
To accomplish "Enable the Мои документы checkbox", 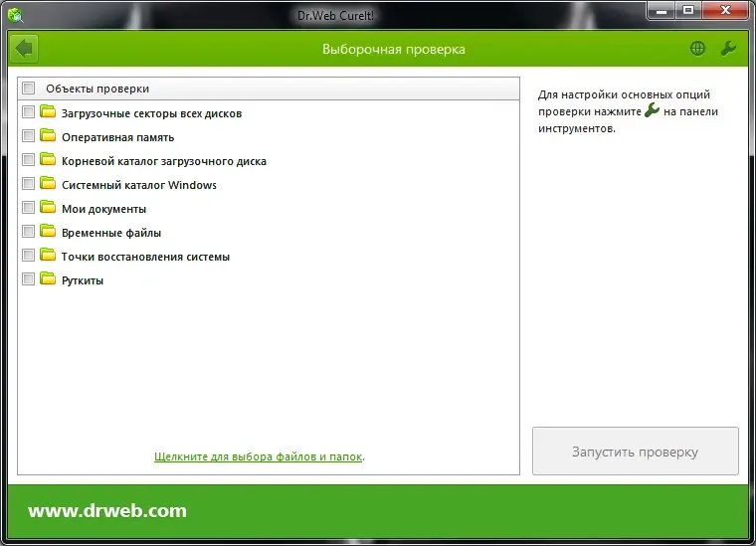I will (29, 208).
